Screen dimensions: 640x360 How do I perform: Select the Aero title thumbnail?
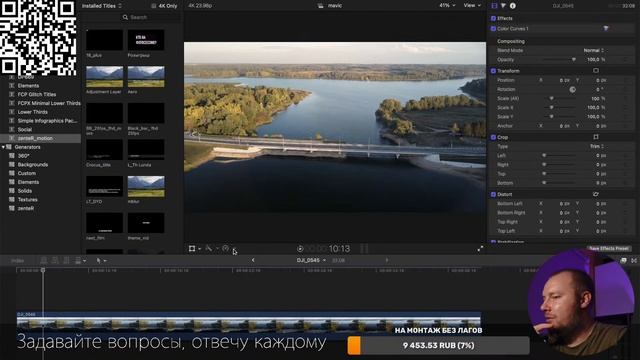click(146, 77)
